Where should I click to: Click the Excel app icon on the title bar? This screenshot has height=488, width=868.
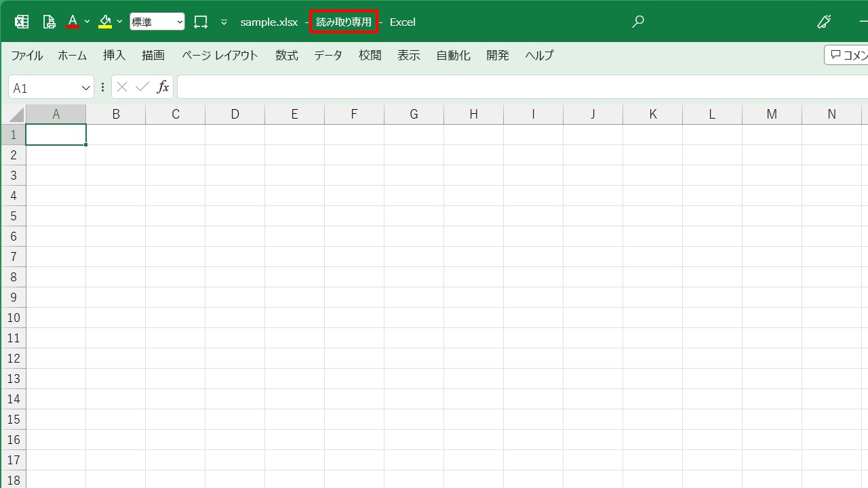21,21
